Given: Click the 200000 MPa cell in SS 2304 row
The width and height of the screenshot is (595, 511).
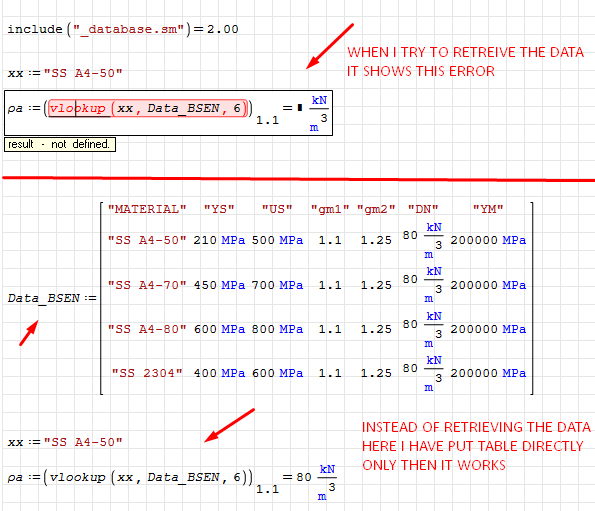Looking at the screenshot, I should click(x=488, y=373).
